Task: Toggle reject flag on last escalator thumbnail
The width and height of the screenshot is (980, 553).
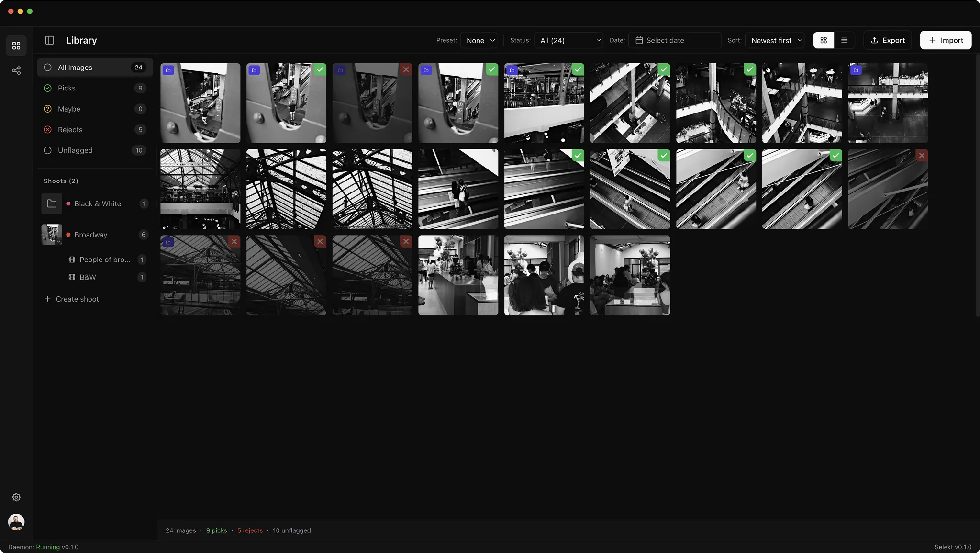Action: coord(922,156)
